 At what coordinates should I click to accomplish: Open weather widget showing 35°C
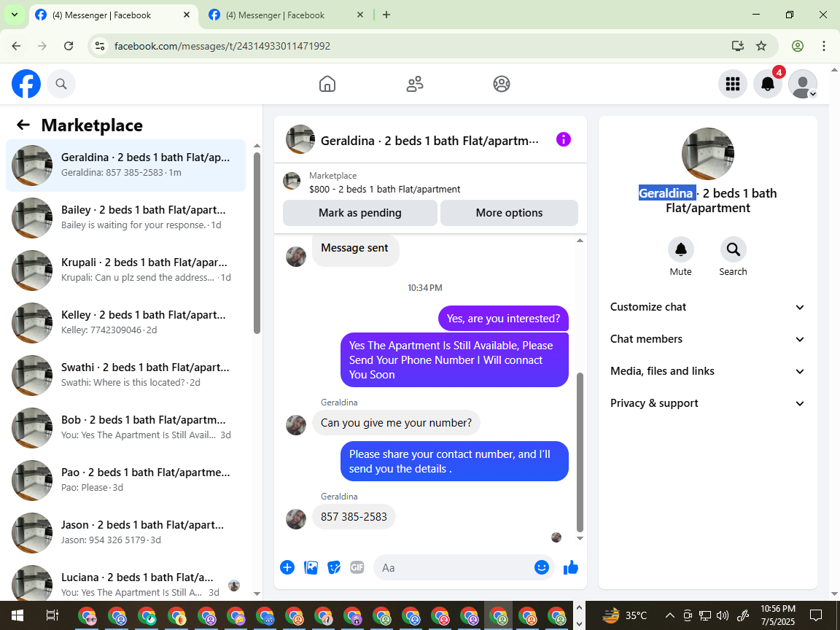click(x=625, y=615)
